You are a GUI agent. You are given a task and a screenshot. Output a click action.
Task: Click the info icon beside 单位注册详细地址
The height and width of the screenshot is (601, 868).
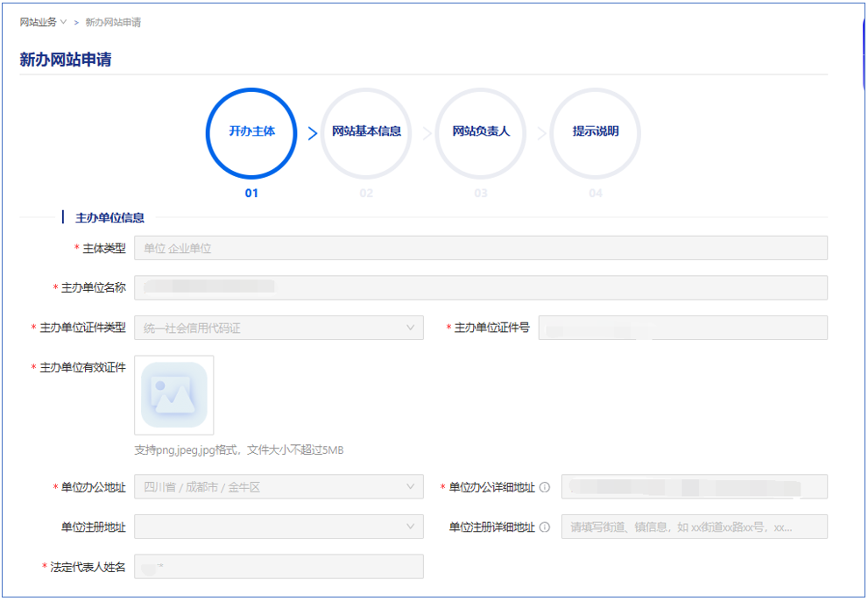click(x=545, y=527)
